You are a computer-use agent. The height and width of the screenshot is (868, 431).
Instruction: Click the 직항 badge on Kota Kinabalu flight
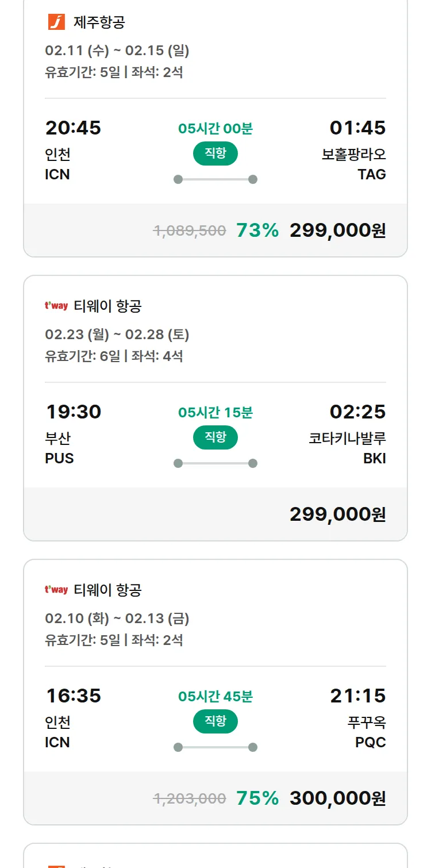point(215,437)
